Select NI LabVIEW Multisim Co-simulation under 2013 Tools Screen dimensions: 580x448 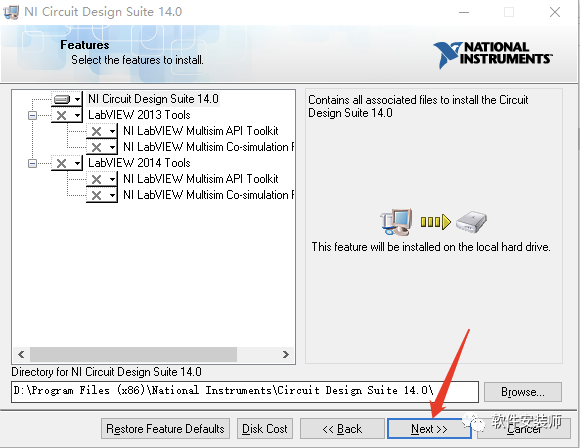208,147
